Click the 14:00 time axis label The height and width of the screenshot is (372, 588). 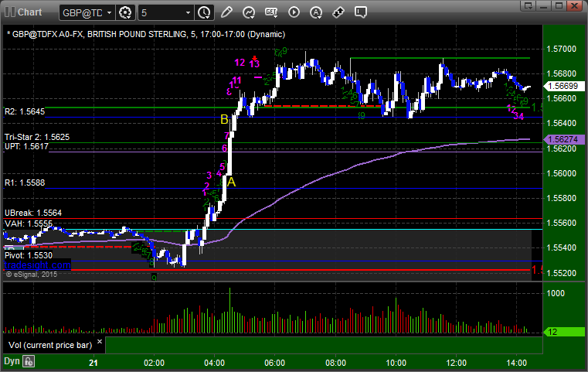pyautogui.click(x=517, y=363)
